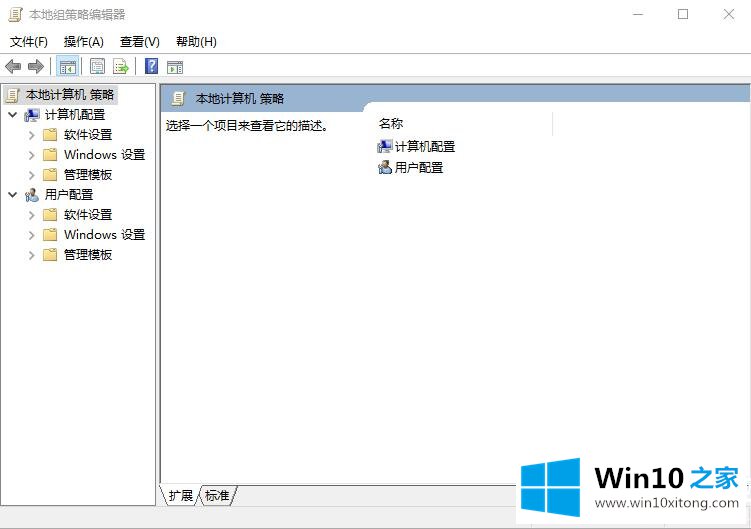
Task: Select 软件设置 label under 计算机配置
Action: (x=88, y=135)
